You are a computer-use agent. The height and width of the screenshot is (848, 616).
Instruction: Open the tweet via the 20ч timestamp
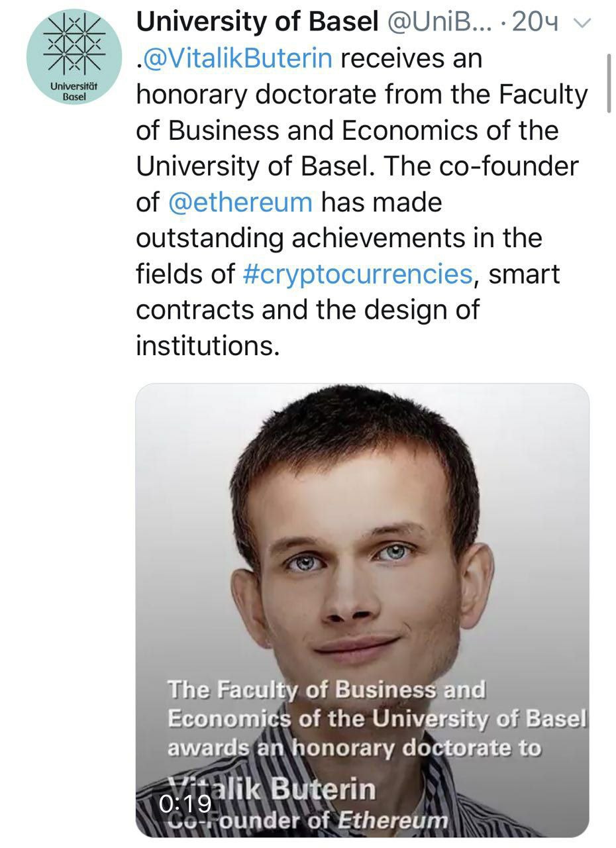click(x=536, y=23)
